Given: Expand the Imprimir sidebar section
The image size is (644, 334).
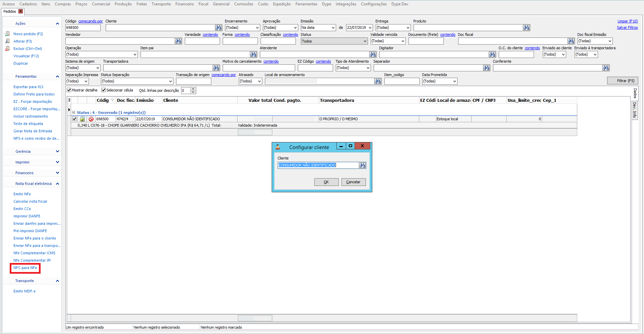Looking at the screenshot, I should pyautogui.click(x=57, y=162).
